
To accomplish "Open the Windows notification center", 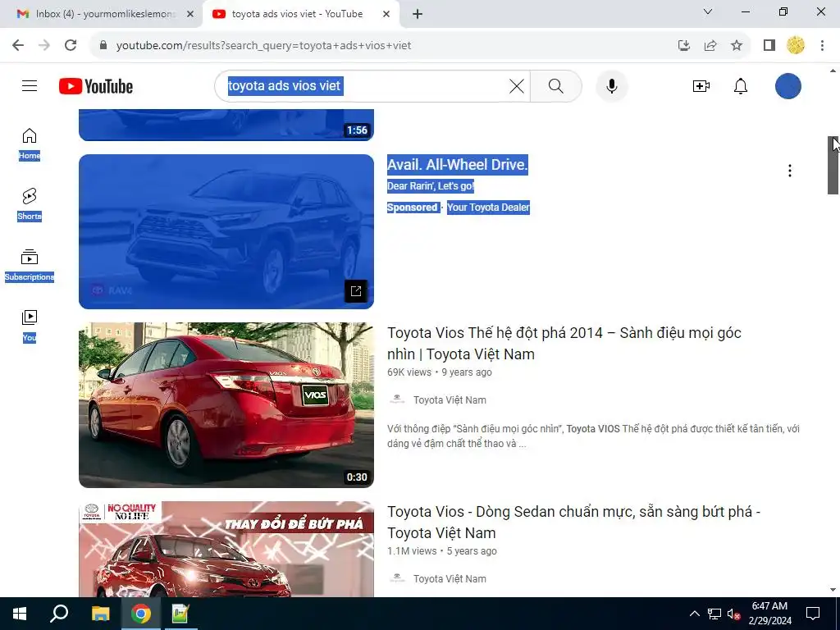I will click(813, 614).
